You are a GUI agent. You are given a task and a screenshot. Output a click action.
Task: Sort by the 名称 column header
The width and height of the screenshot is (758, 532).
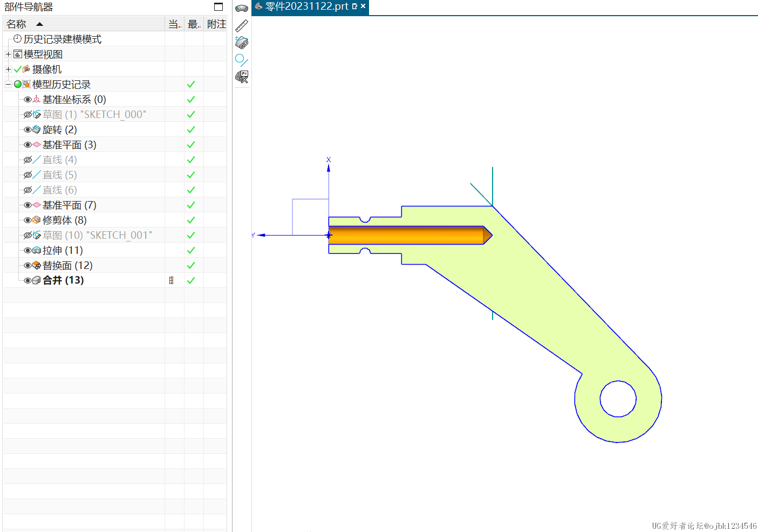pos(84,24)
